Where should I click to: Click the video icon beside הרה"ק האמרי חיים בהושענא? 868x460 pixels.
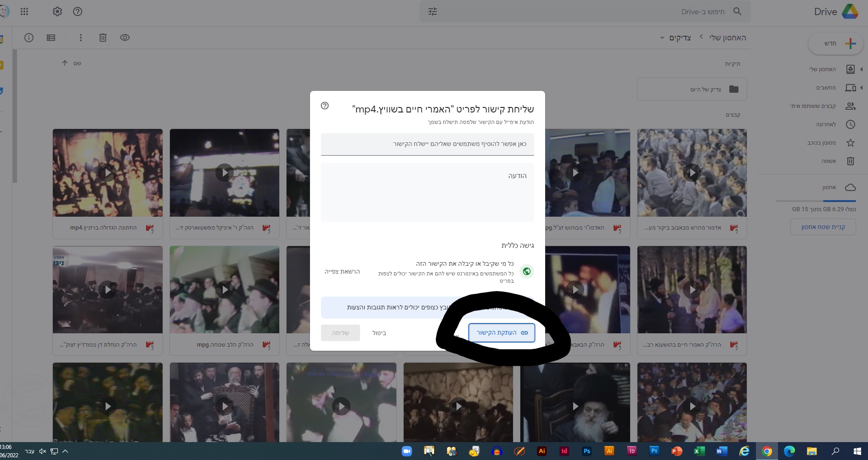(733, 345)
